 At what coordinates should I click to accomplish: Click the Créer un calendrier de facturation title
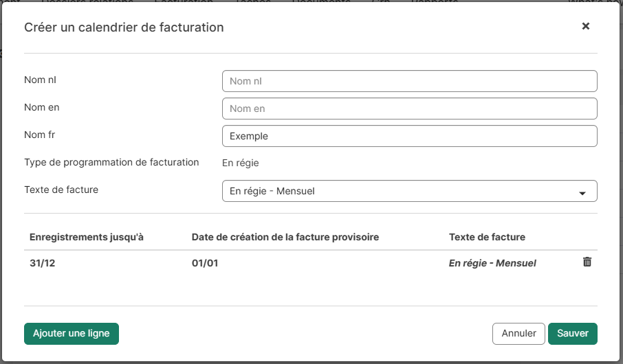pos(124,27)
